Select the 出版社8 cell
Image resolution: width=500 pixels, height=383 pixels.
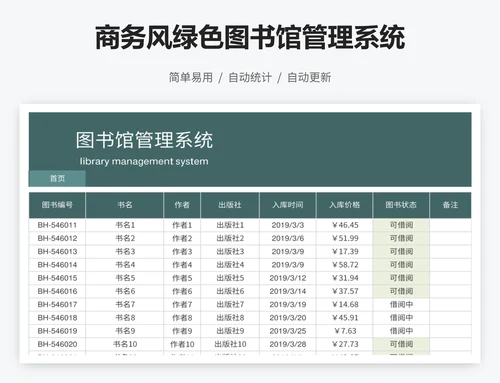pyautogui.click(x=230, y=318)
